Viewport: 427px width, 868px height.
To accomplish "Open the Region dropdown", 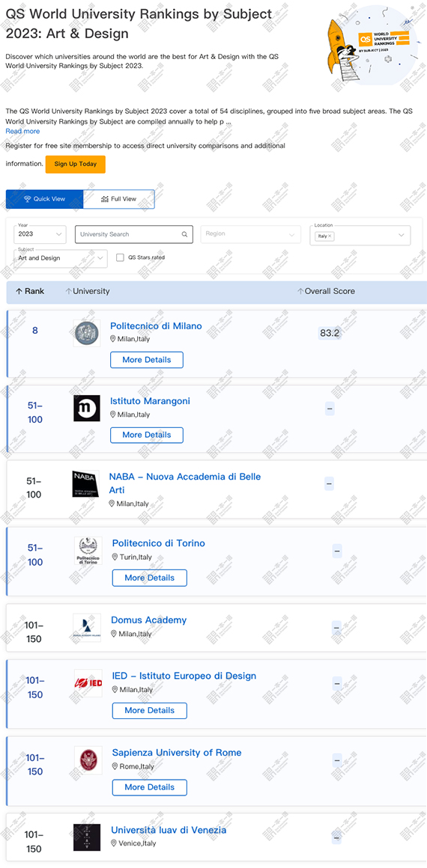I will click(x=251, y=234).
